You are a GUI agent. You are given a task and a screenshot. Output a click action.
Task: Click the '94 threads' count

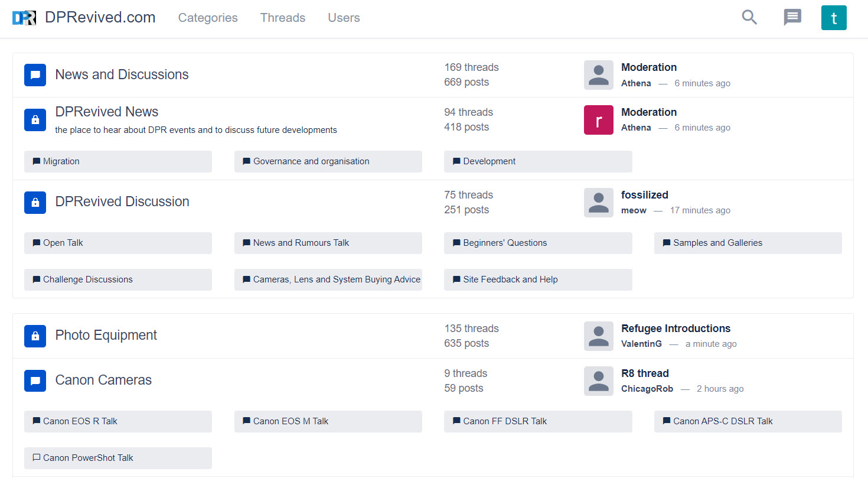tap(468, 112)
